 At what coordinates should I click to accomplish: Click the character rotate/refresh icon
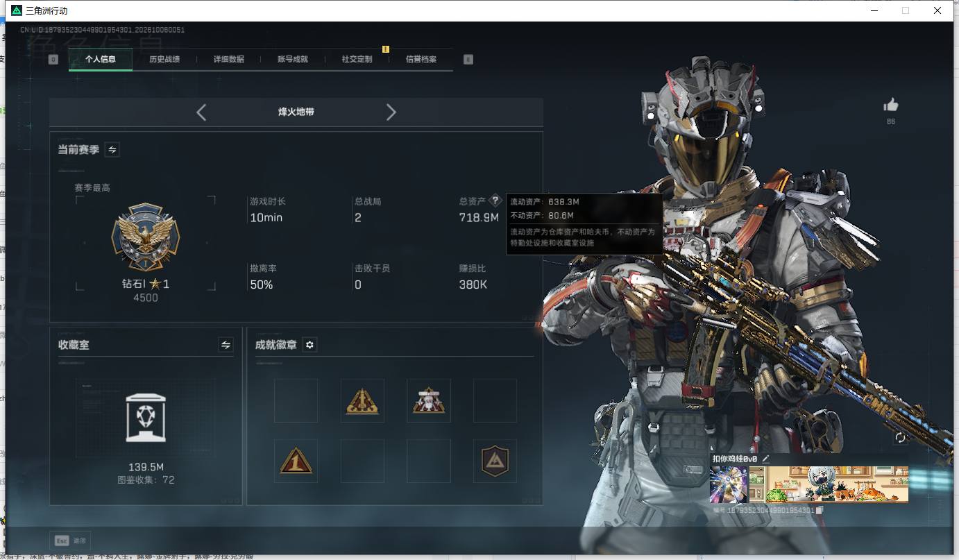coord(901,438)
